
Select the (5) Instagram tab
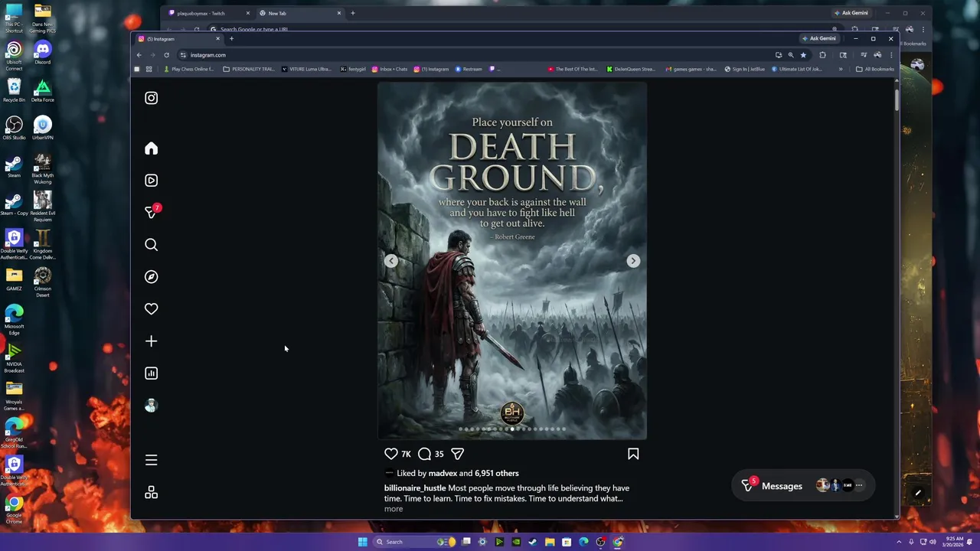[x=178, y=38]
